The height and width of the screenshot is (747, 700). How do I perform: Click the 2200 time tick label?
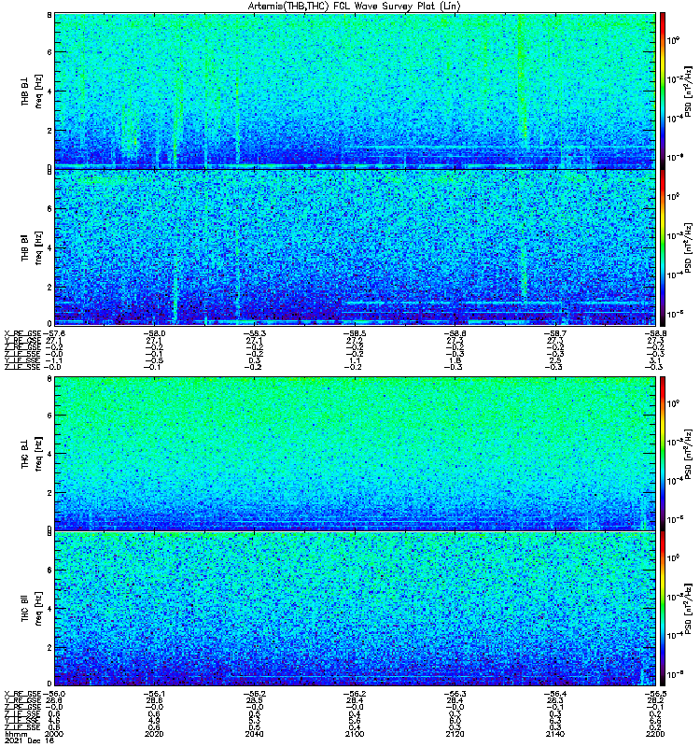[655, 734]
